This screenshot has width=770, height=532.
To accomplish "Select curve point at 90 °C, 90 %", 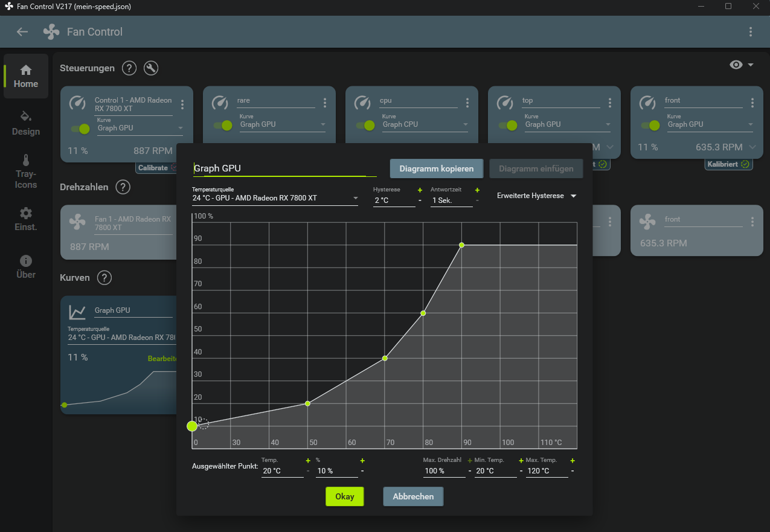I will [461, 245].
